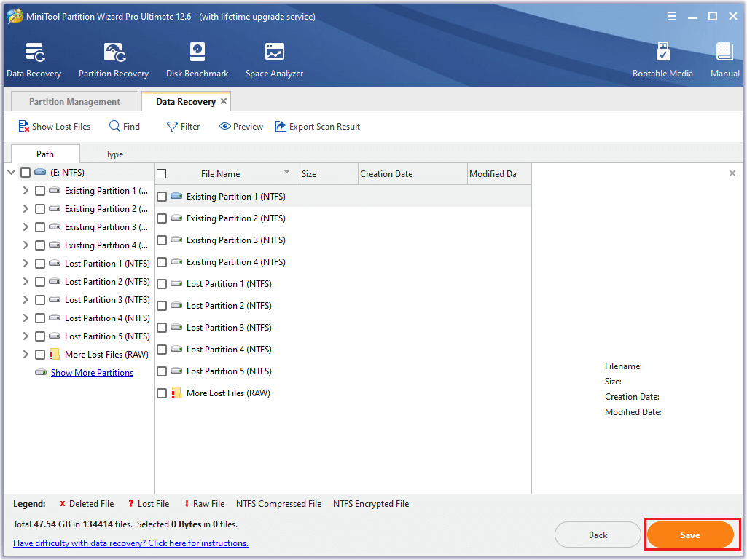Click Show Lost Files toolbar item
This screenshot has height=560, width=747.
point(54,127)
